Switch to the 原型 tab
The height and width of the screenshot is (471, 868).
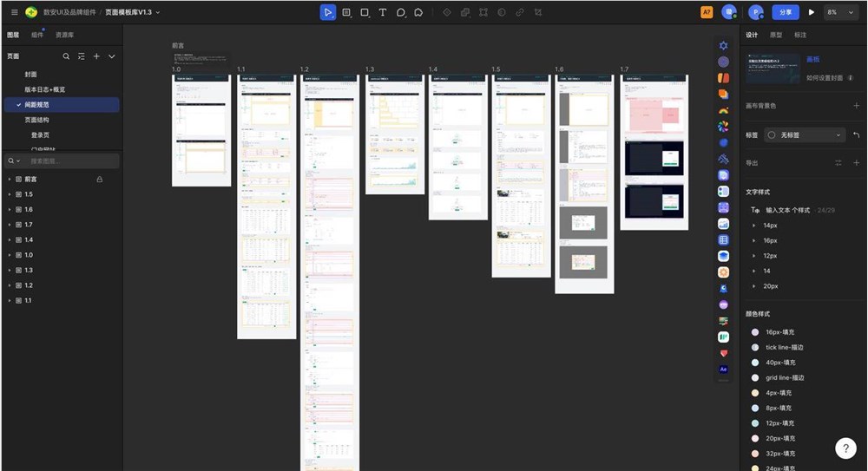[776, 35]
